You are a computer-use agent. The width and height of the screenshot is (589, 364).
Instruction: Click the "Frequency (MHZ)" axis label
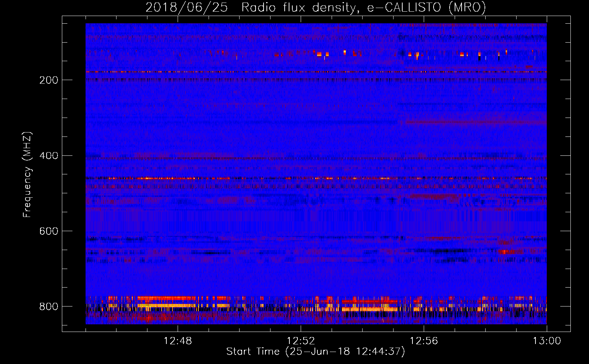pos(27,175)
